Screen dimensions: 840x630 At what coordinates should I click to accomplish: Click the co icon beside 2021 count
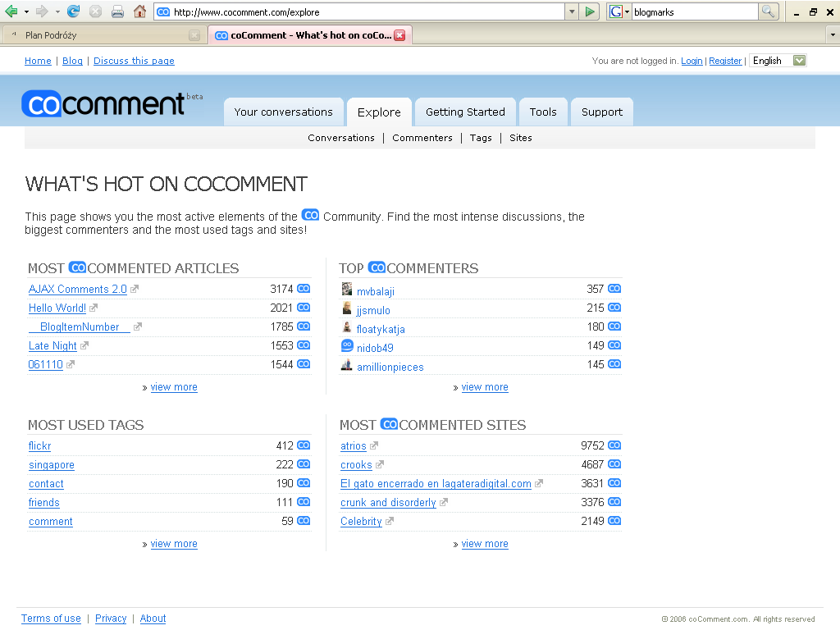click(304, 308)
